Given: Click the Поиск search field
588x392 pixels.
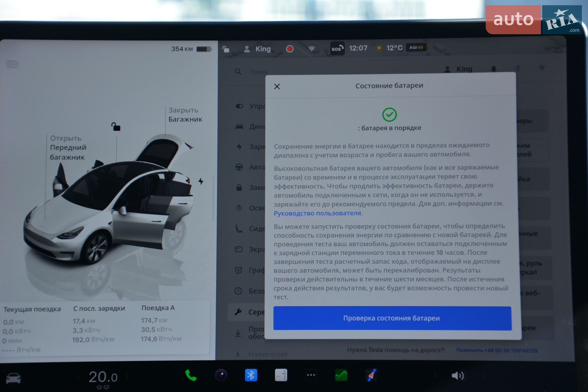Looking at the screenshot, I should point(259,72).
